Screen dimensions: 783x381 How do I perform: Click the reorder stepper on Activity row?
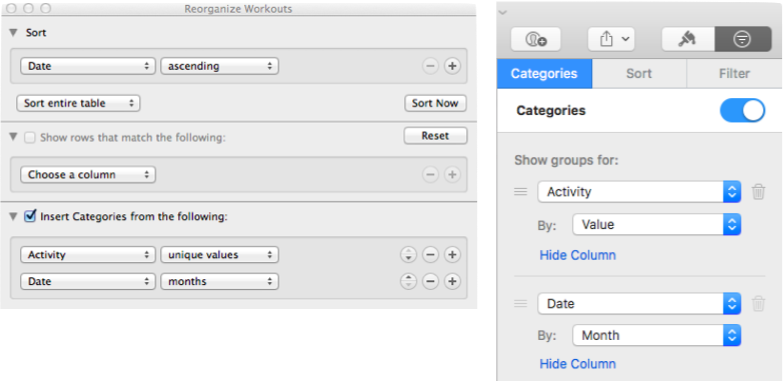tap(408, 255)
